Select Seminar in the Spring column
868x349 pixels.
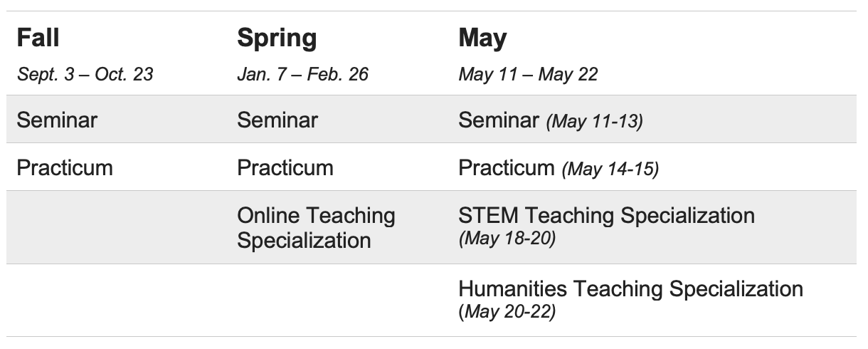pos(277,120)
